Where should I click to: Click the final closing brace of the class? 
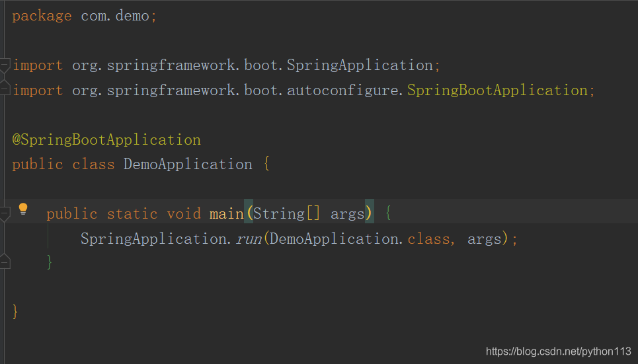pyautogui.click(x=15, y=312)
